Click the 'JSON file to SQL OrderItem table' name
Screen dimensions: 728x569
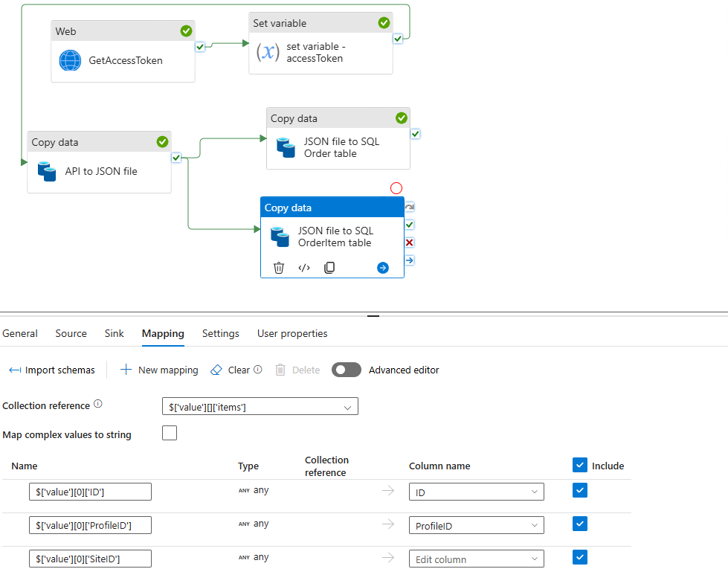coord(335,237)
